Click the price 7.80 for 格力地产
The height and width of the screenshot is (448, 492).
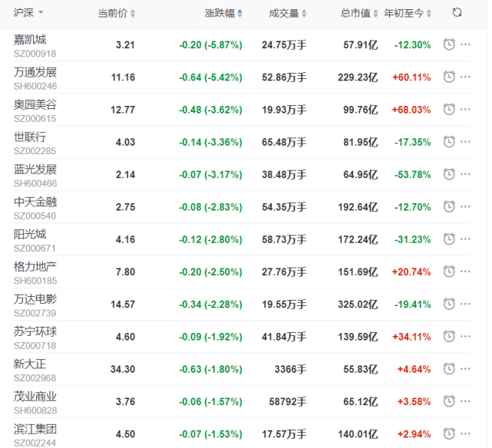(126, 272)
